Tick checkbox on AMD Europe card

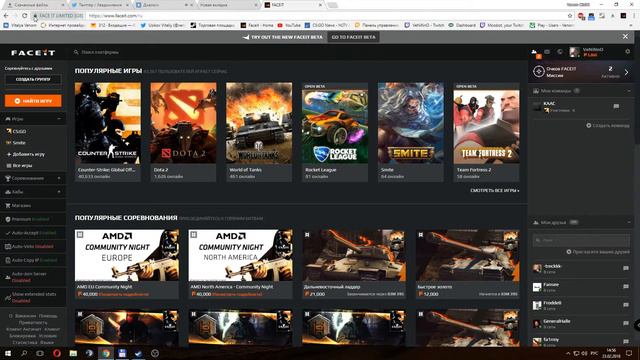pyautogui.click(x=80, y=235)
